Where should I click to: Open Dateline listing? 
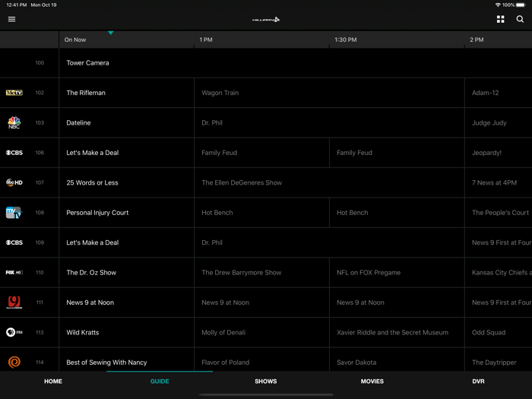(127, 122)
